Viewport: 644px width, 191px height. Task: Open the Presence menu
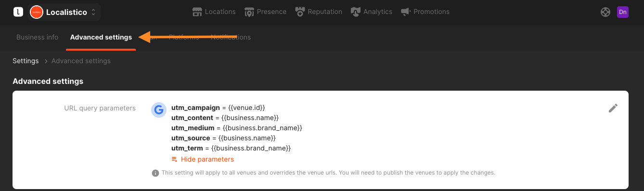point(265,12)
